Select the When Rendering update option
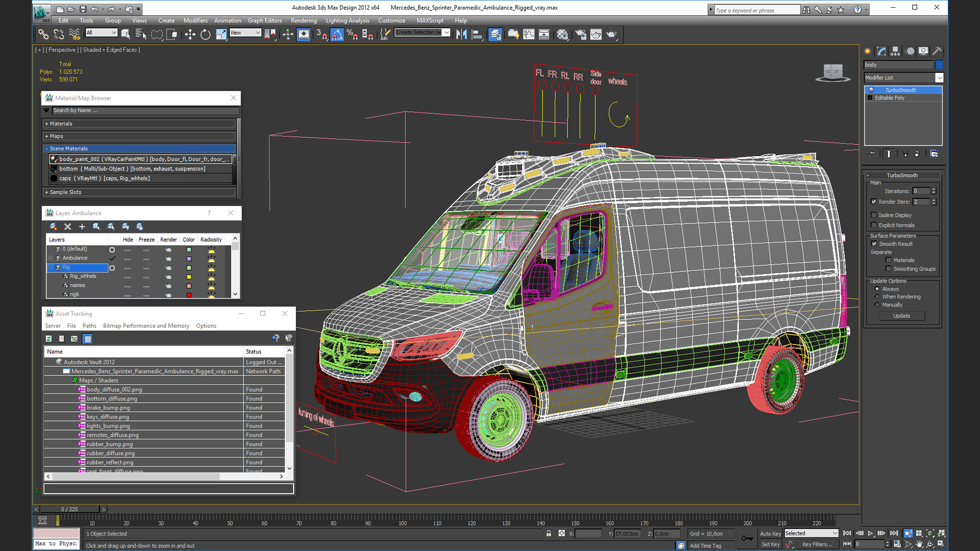The image size is (980, 551). [877, 296]
